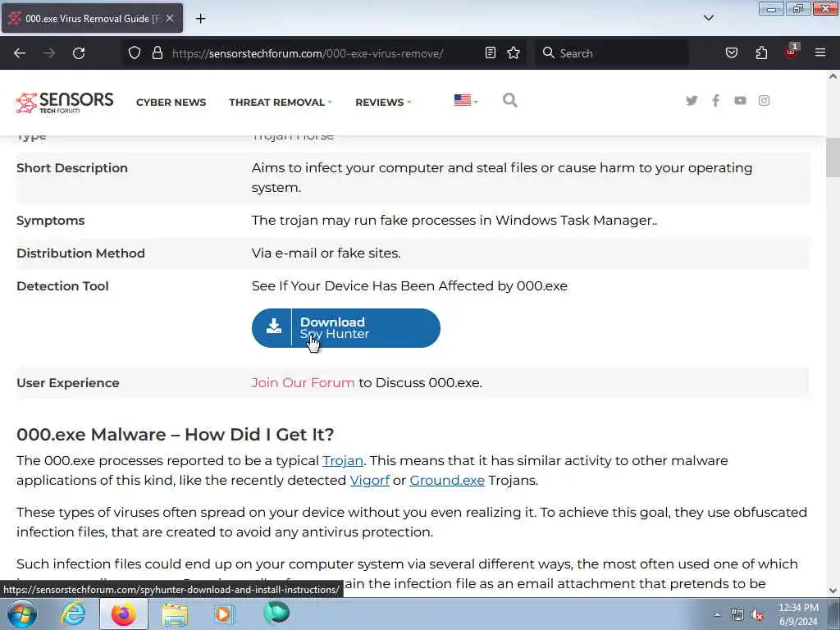Open the muted volume tray icon
This screenshot has width=840, height=630.
(757, 615)
